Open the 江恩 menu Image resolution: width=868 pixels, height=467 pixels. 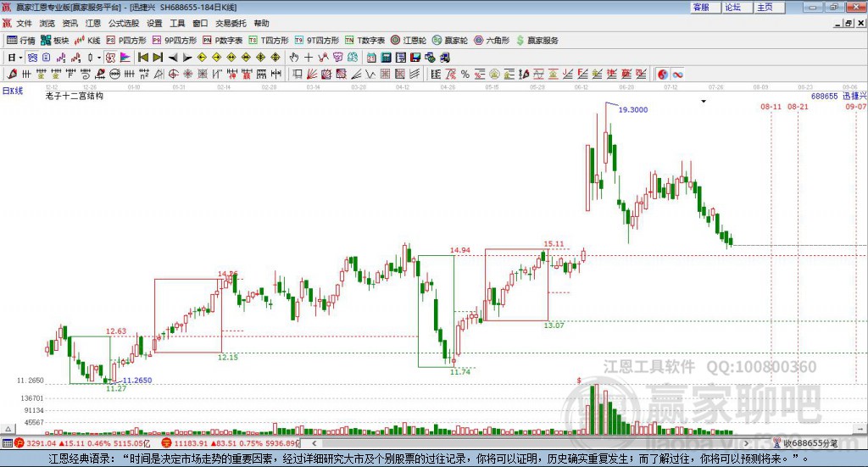coord(93,23)
